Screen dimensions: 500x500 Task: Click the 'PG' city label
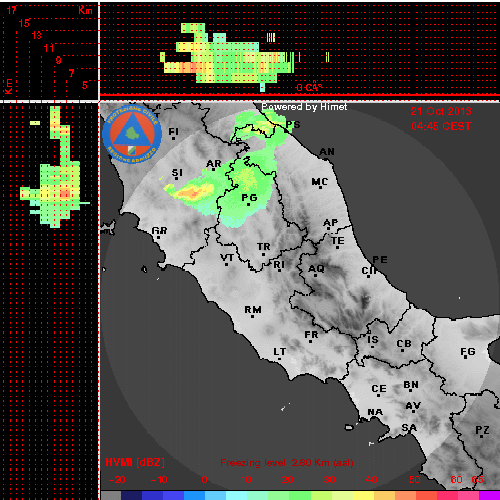(249, 198)
